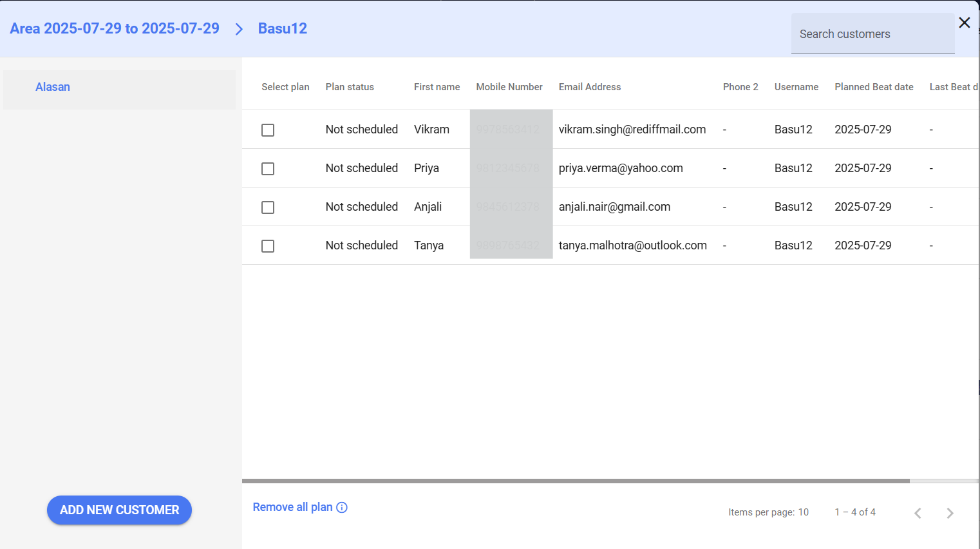Click the Remove all plan link
The width and height of the screenshot is (980, 549).
[x=292, y=507]
